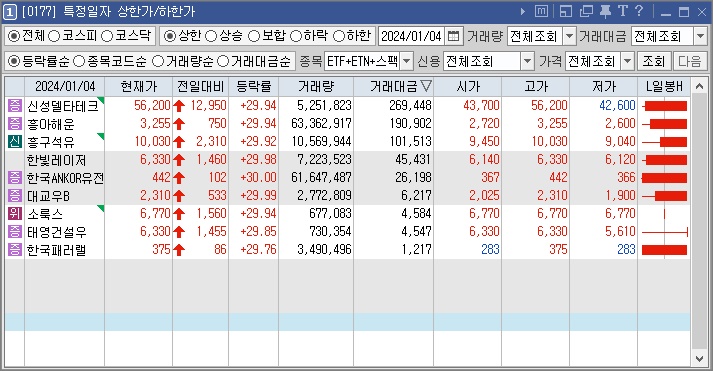
Task: Click the 증 badge beside 신성델타테크
Action: (15, 105)
